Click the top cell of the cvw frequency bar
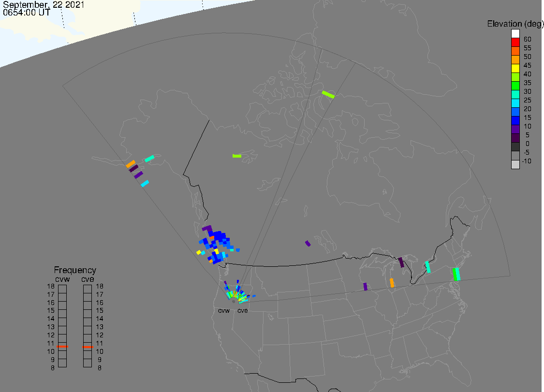 pos(62,289)
